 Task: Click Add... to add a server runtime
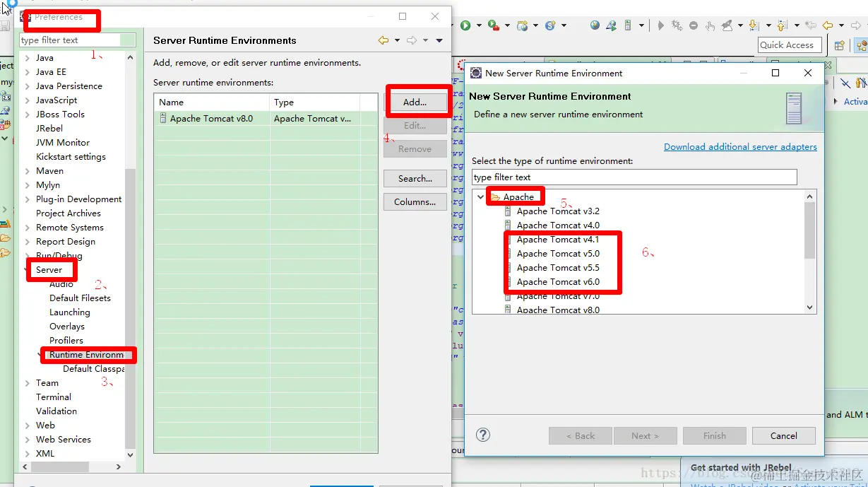click(x=415, y=102)
